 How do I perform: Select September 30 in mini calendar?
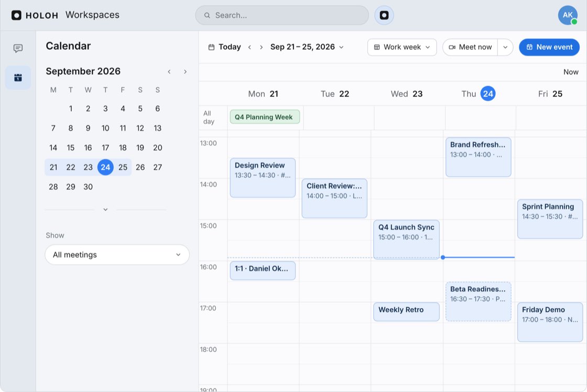click(x=88, y=187)
